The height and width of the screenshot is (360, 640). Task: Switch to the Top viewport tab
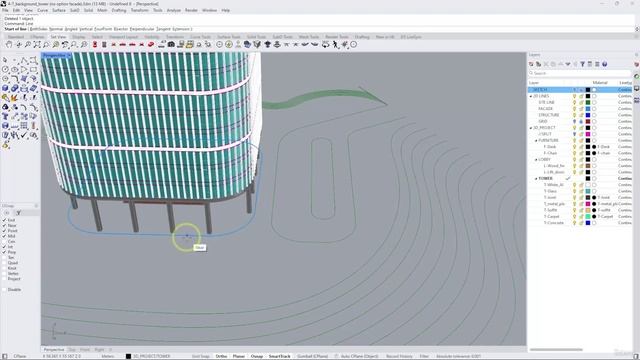pos(72,350)
